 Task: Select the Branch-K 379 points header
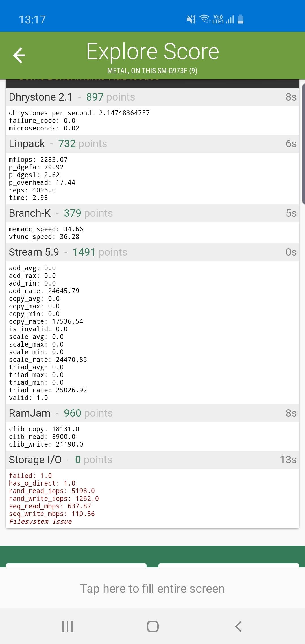click(152, 213)
